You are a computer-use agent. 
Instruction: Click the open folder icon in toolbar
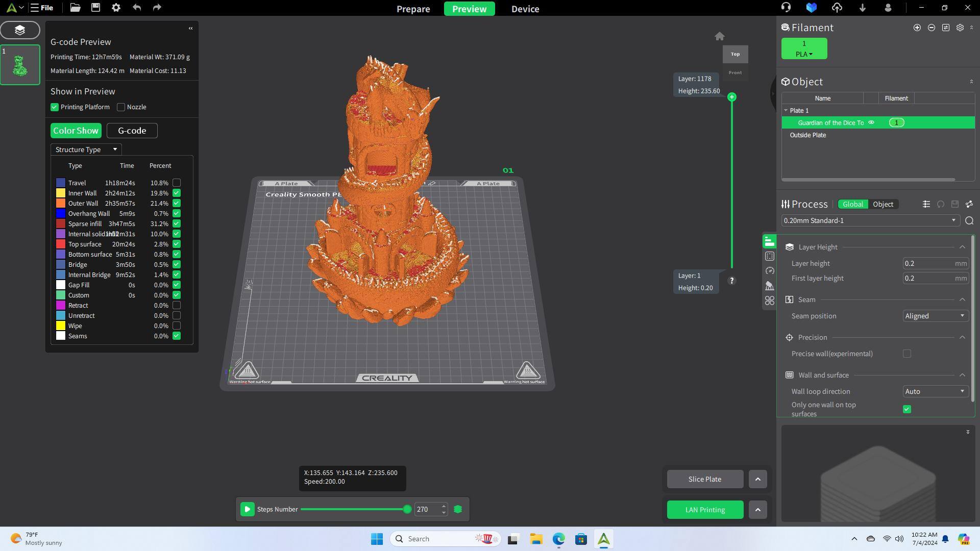(75, 8)
